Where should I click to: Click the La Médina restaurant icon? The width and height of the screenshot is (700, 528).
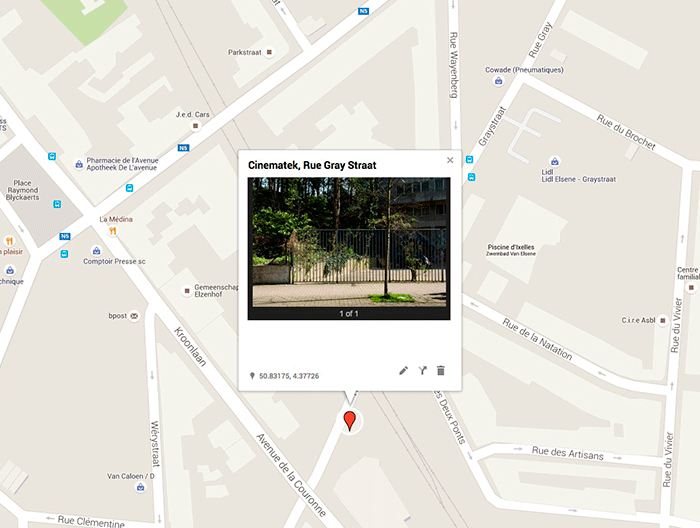[x=112, y=231]
